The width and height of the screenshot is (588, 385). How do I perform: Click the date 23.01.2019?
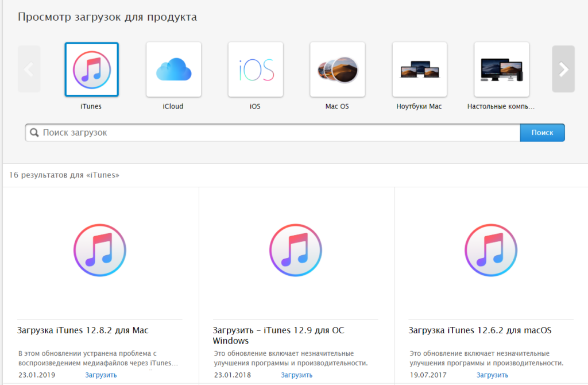click(37, 375)
